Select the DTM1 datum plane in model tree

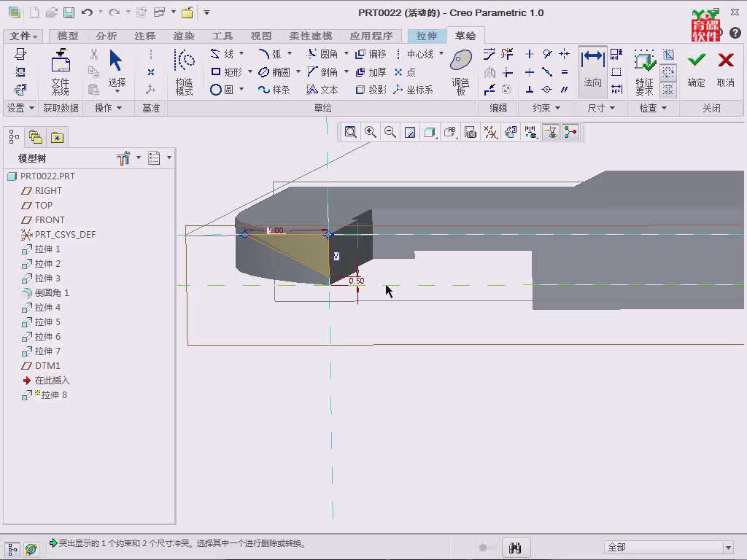pyautogui.click(x=41, y=366)
